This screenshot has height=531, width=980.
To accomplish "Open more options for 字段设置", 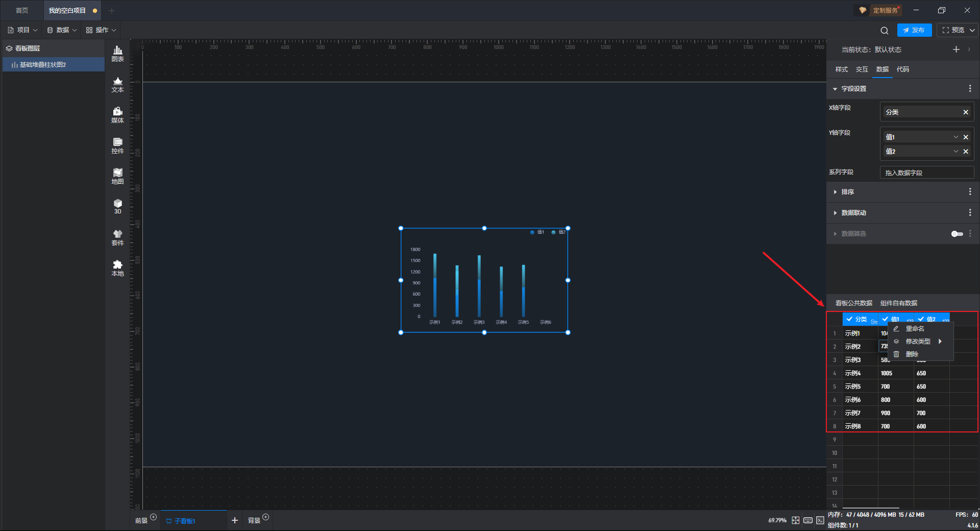I will coord(970,89).
